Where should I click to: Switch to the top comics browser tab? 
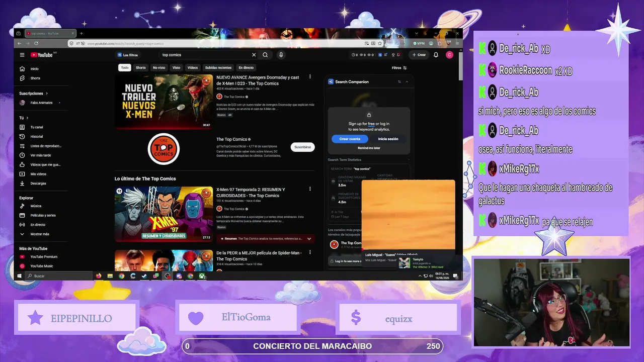pyautogui.click(x=50, y=34)
